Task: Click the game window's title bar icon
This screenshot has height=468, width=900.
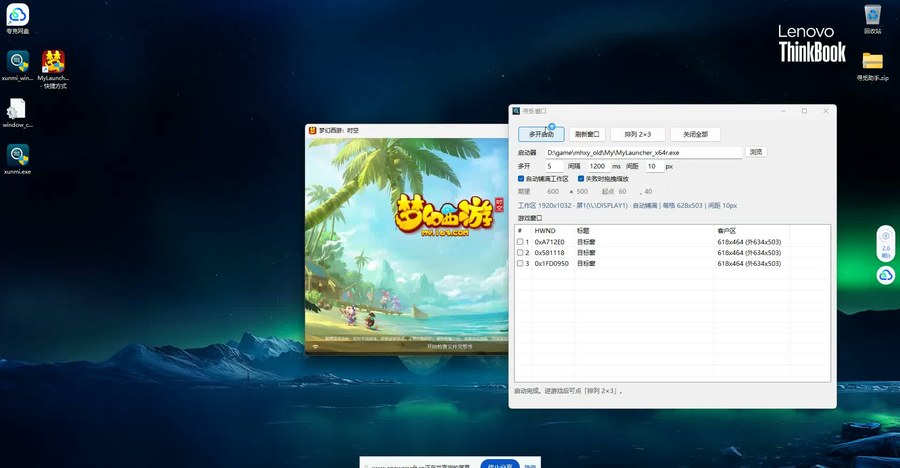Action: click(313, 130)
